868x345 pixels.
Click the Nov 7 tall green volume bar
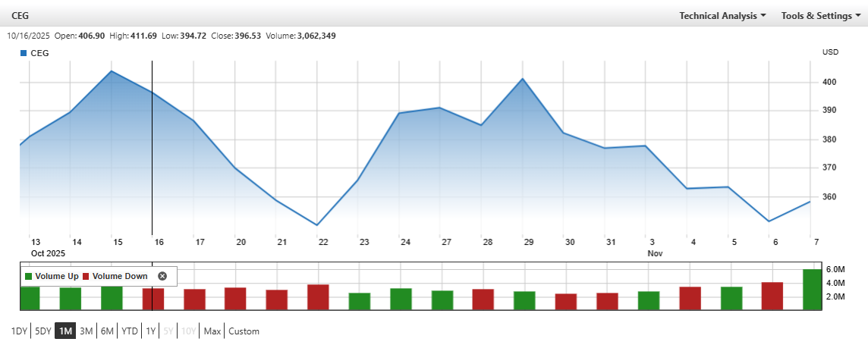click(813, 290)
